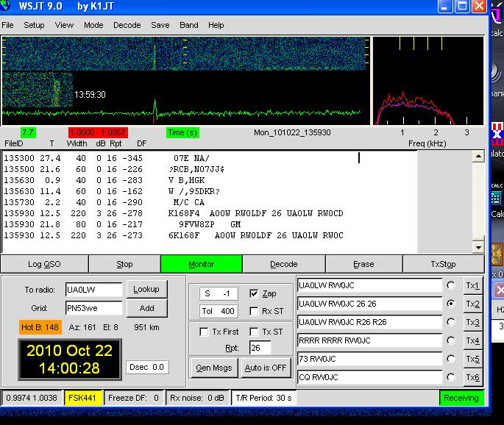This screenshot has height=425, width=504.
Task: Open the Mode menu
Action: (x=93, y=25)
